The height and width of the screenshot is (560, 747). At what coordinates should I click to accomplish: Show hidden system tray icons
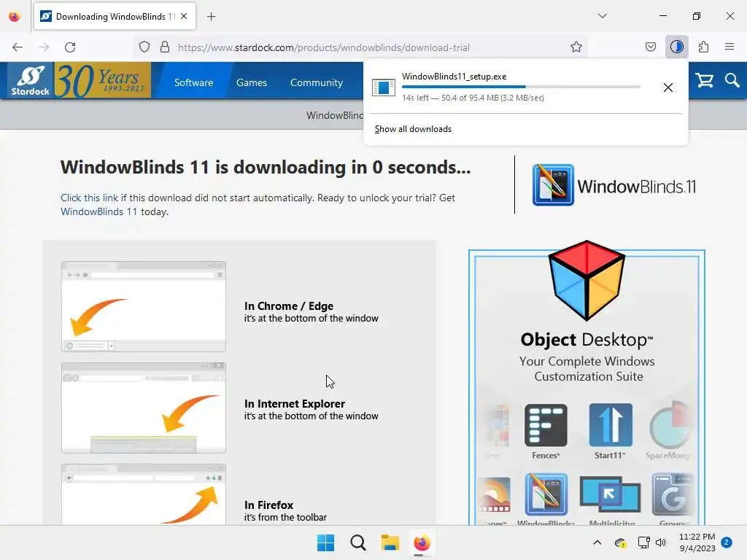[x=597, y=542]
